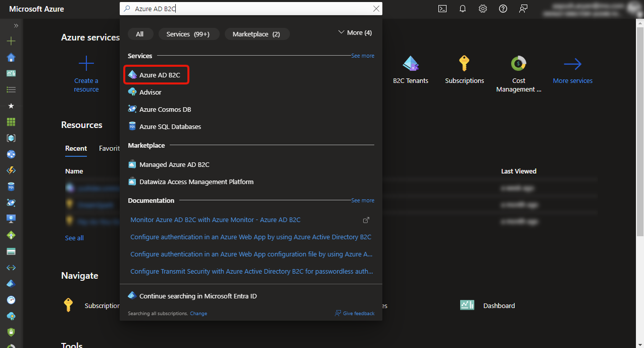
Task: Open Azure Cloud Shell from the top bar
Action: pos(442,9)
